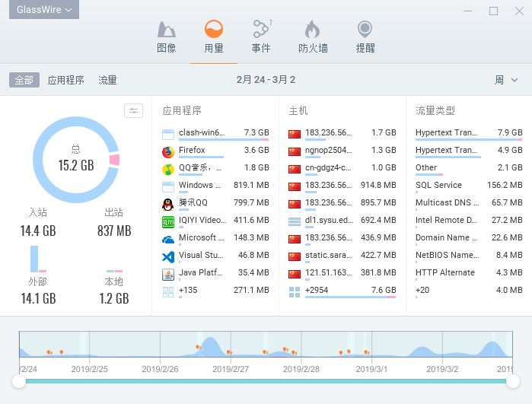Select the Visual Stu... application row
Screen dimensions: 532x404
215,257
